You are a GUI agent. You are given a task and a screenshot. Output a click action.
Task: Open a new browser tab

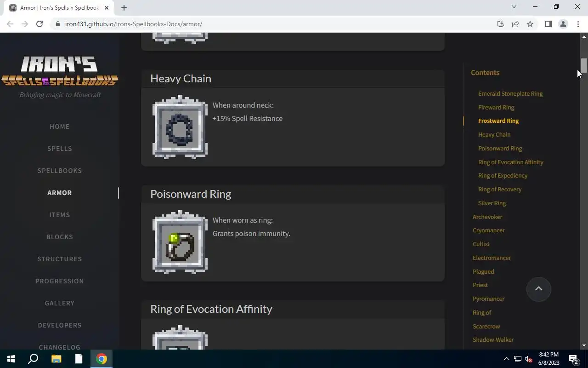click(124, 7)
